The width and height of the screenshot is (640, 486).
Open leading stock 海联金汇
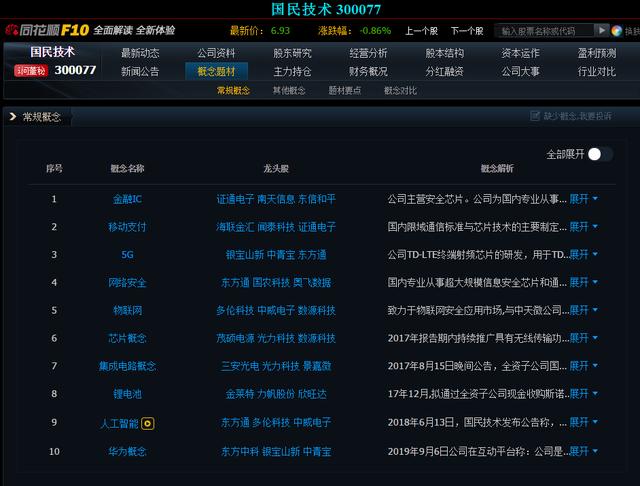(x=235, y=227)
